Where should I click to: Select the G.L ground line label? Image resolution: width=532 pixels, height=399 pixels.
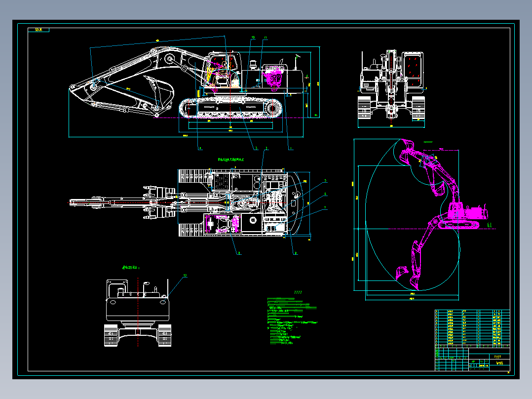tap(489, 225)
